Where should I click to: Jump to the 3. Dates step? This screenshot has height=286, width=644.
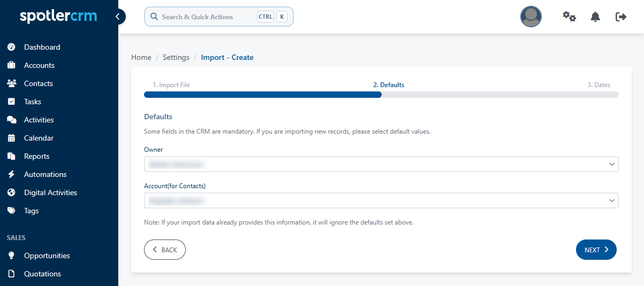(x=599, y=85)
